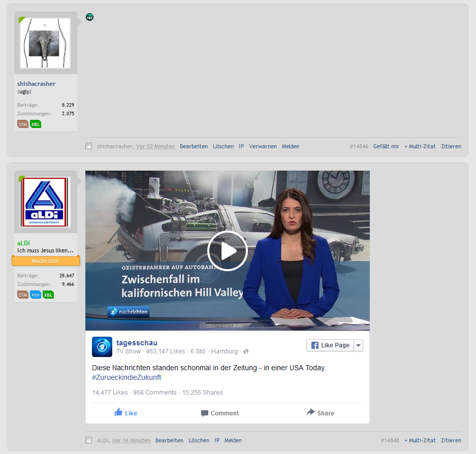Screen dimensions: 476x454
Task: Click Zitieren on post #14848
Action: click(451, 440)
